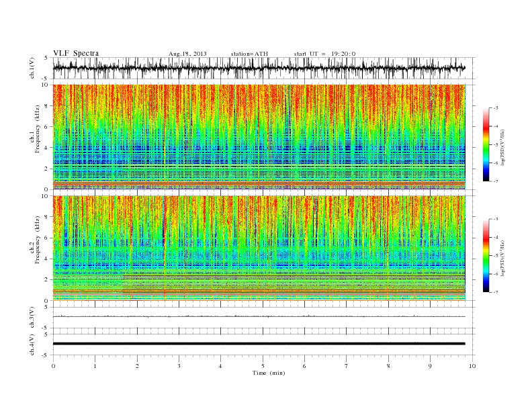Click time axis tick label '10'

[472, 366]
